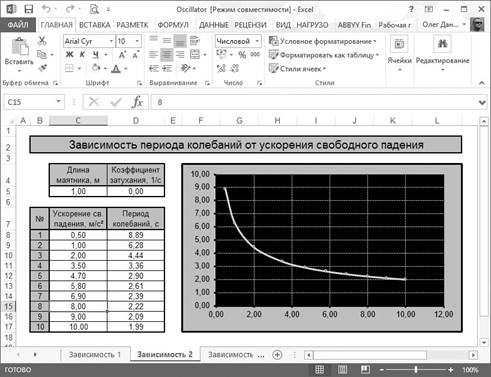Image resolution: width=491 pixels, height=377 pixels.
Task: Toggle italic К formatting
Action: pyautogui.click(x=82, y=55)
